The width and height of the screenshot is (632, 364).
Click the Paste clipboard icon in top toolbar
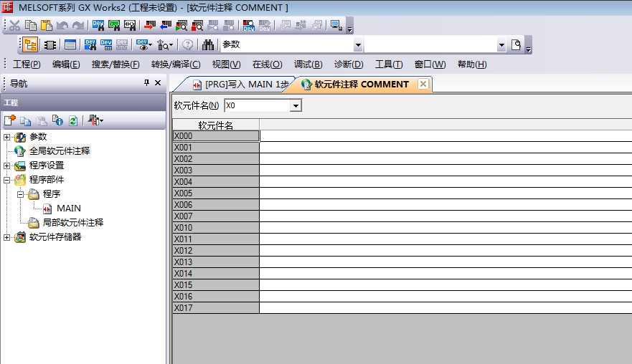click(x=47, y=25)
